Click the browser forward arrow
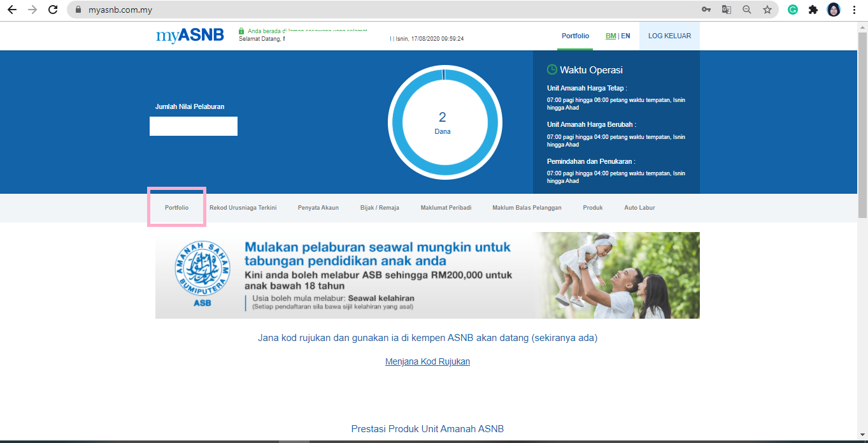This screenshot has width=868, height=443. (32, 10)
